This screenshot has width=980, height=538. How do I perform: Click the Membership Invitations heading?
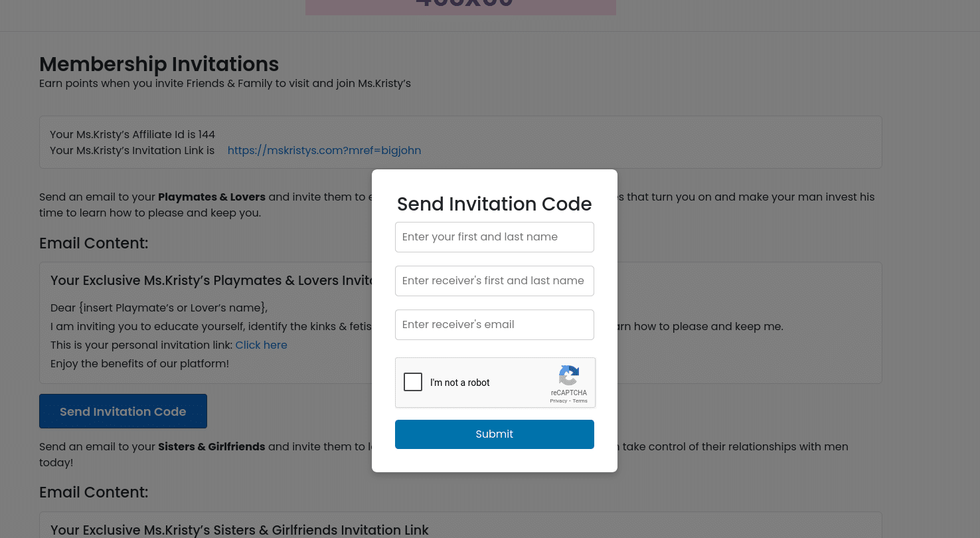click(159, 64)
